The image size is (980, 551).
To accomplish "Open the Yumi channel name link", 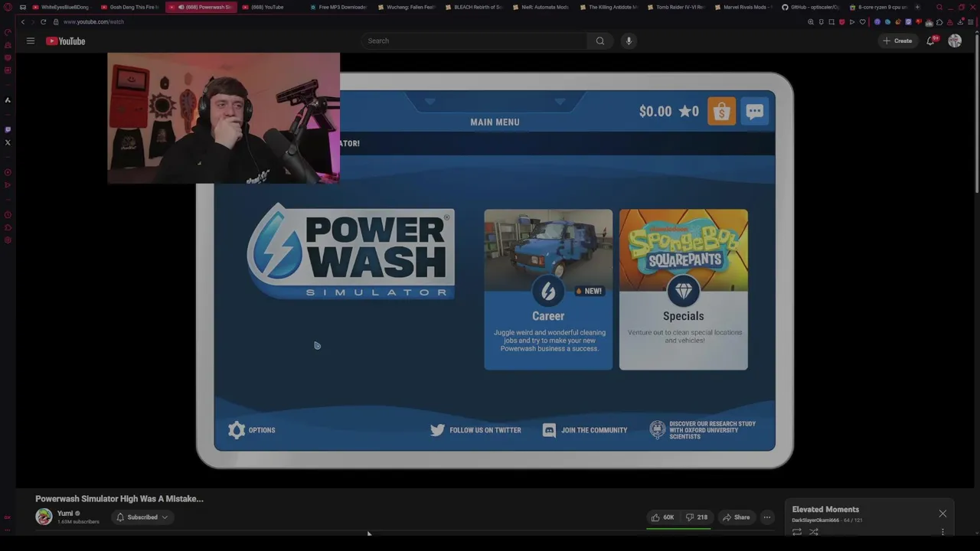I will (65, 514).
